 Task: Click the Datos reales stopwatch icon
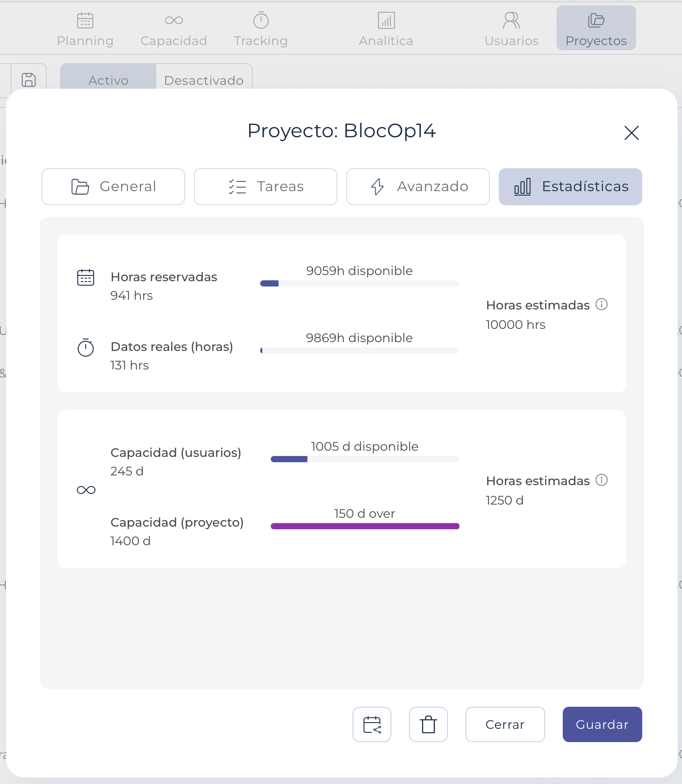(86, 347)
